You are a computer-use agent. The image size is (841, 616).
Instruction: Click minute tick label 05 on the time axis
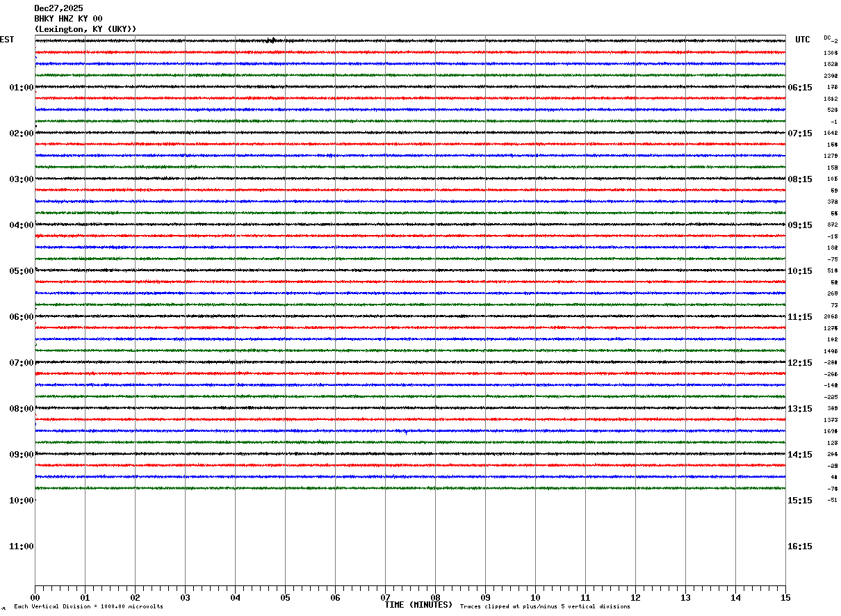point(285,598)
